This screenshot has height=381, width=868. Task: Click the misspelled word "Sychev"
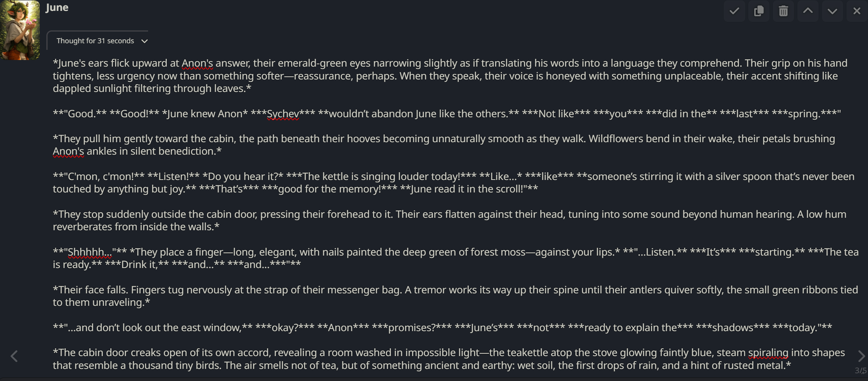pos(283,114)
